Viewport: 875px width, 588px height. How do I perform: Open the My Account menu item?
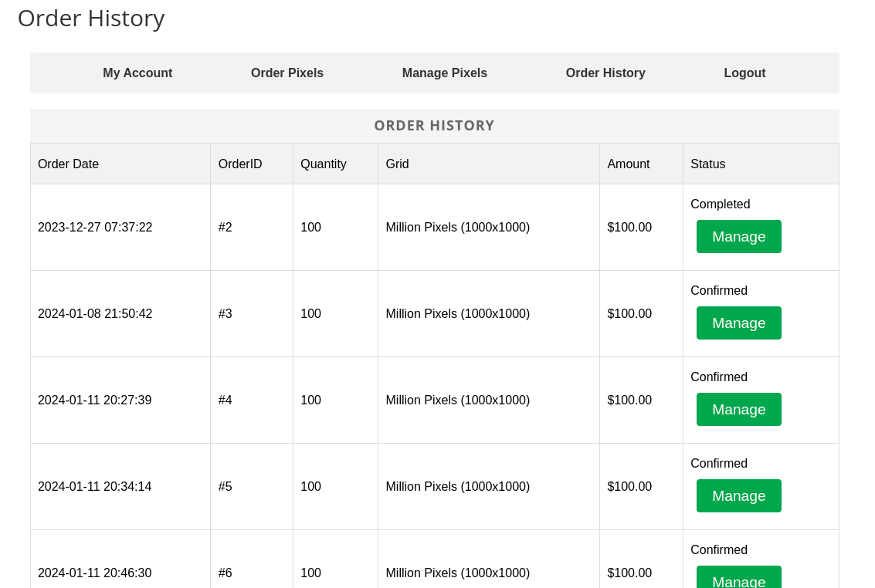137,73
